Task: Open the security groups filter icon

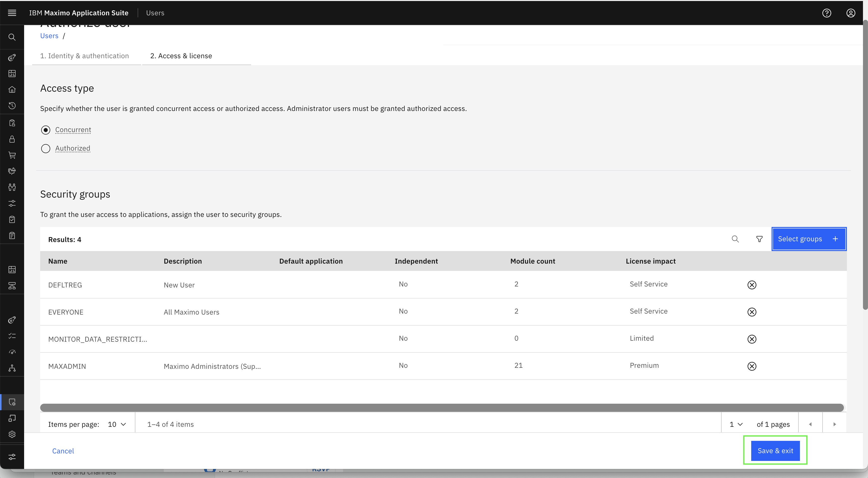Action: [759, 239]
